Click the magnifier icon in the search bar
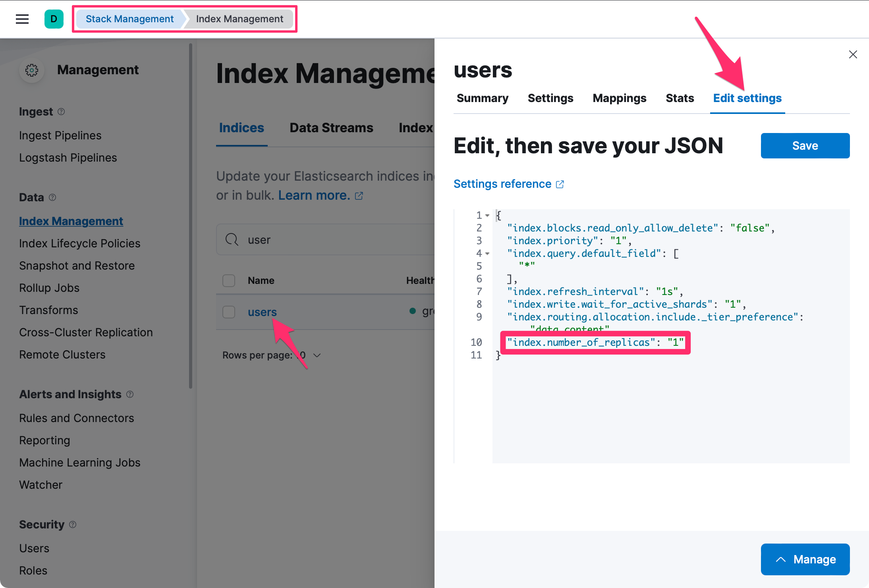The width and height of the screenshot is (869, 588). pos(232,239)
